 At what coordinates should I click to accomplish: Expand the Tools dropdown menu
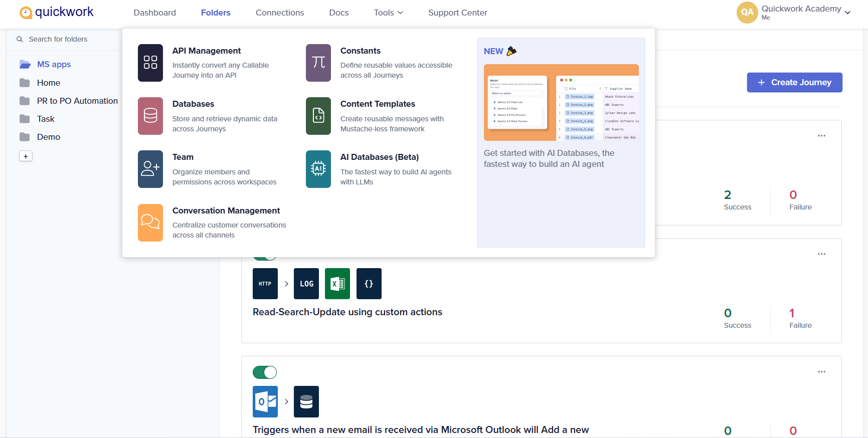[x=388, y=13]
